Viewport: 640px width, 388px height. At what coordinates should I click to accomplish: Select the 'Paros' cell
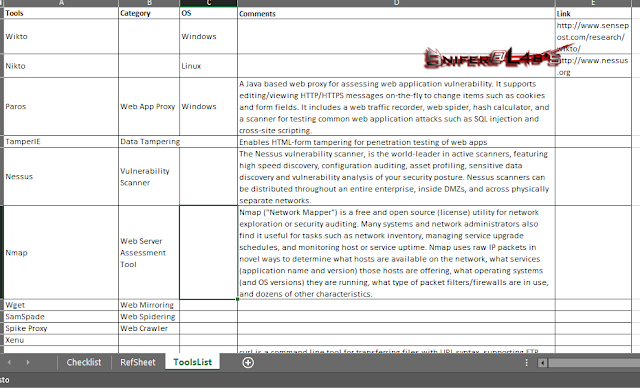(x=61, y=106)
